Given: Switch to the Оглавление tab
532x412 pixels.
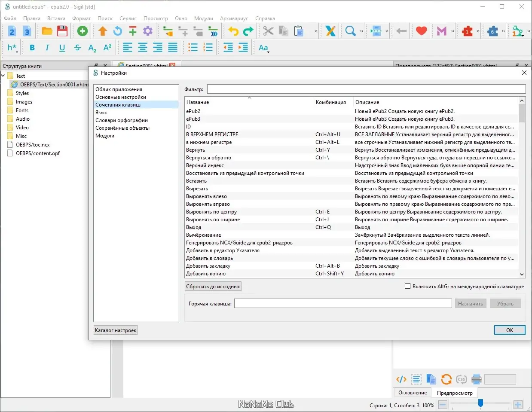Looking at the screenshot, I should tap(413, 393).
